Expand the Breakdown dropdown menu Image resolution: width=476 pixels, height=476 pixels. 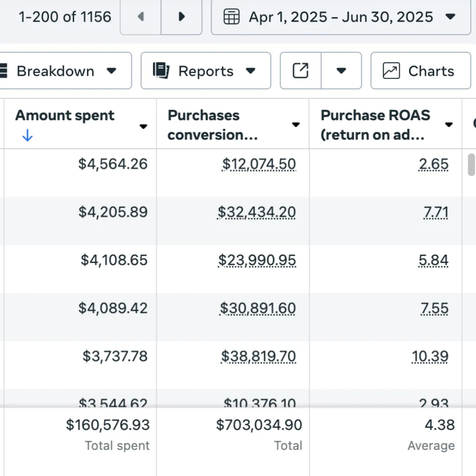pos(112,71)
